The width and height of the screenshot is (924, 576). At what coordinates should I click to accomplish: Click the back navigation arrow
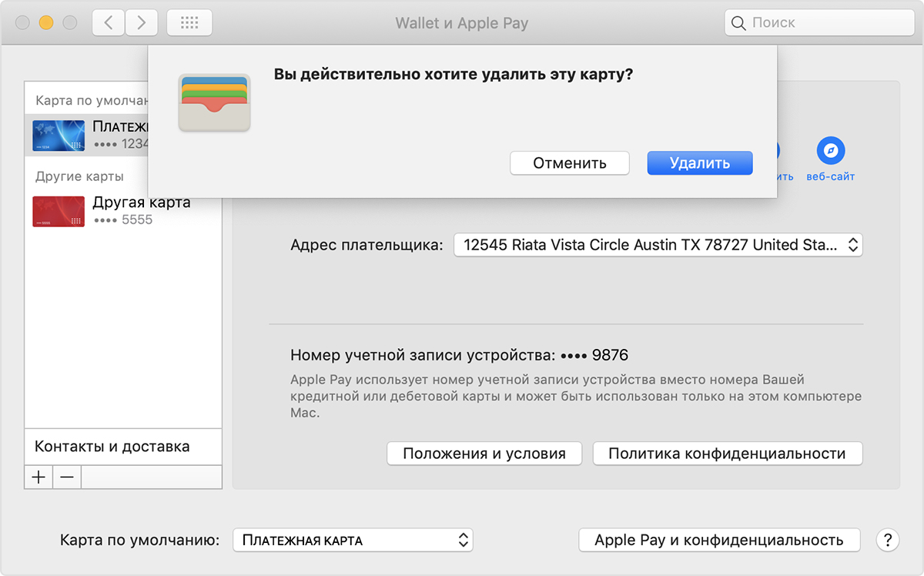coord(109,23)
